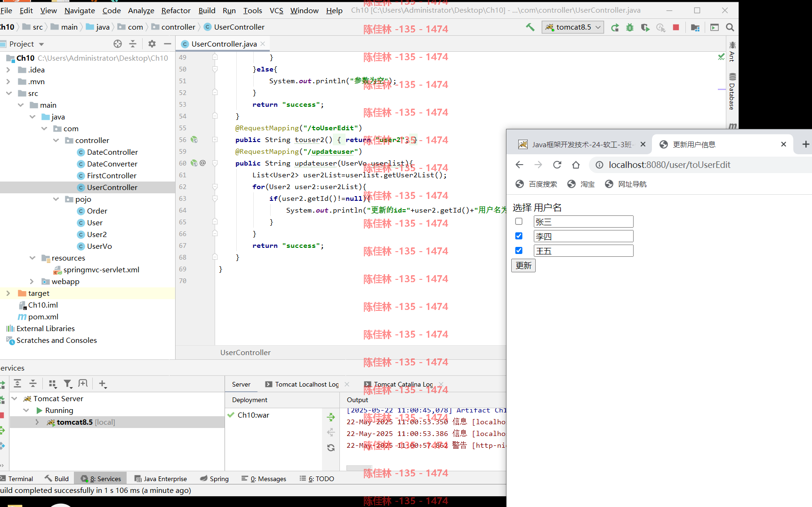Deploy all artifacts arrow icon

[x=331, y=417]
